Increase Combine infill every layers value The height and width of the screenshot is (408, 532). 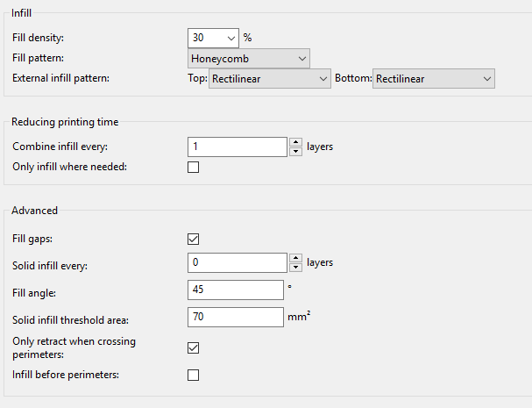click(x=296, y=142)
